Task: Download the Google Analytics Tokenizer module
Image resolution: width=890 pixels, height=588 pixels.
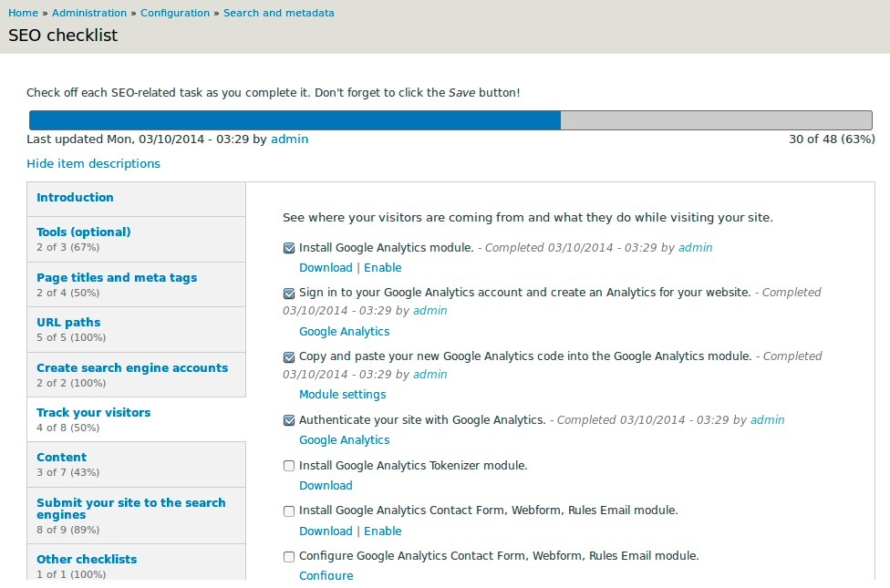Action: coord(326,485)
